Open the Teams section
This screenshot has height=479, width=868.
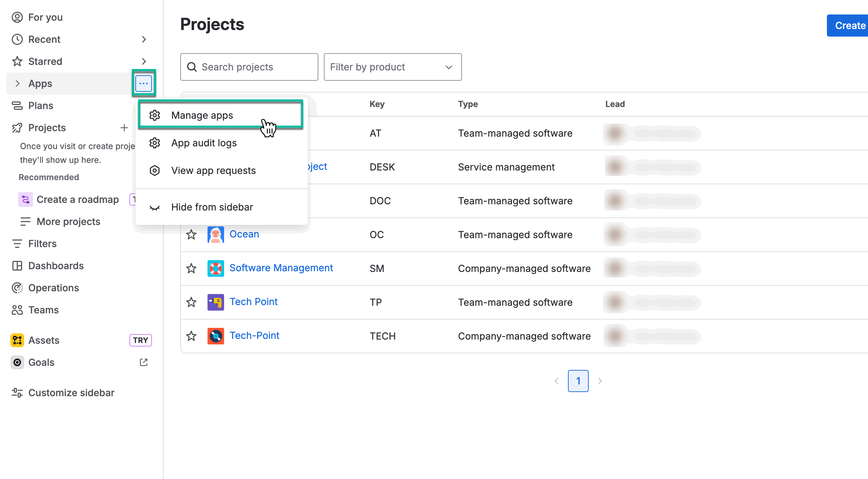tap(43, 310)
